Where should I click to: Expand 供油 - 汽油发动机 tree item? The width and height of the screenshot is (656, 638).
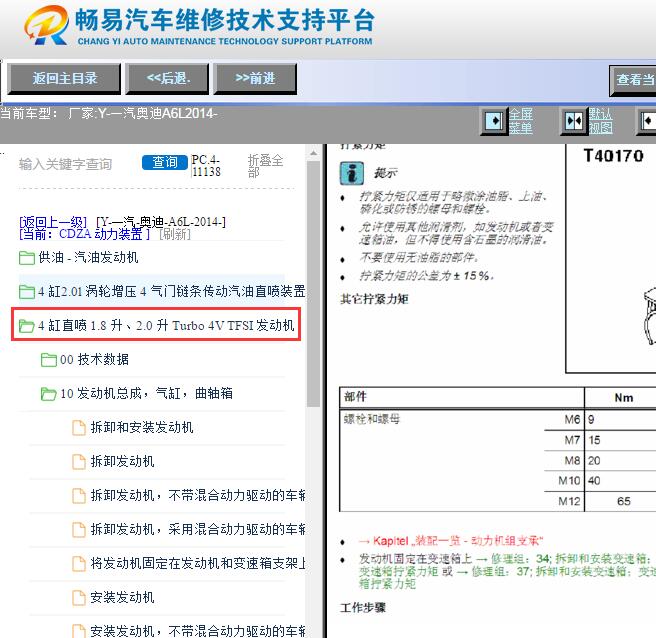coord(88,257)
